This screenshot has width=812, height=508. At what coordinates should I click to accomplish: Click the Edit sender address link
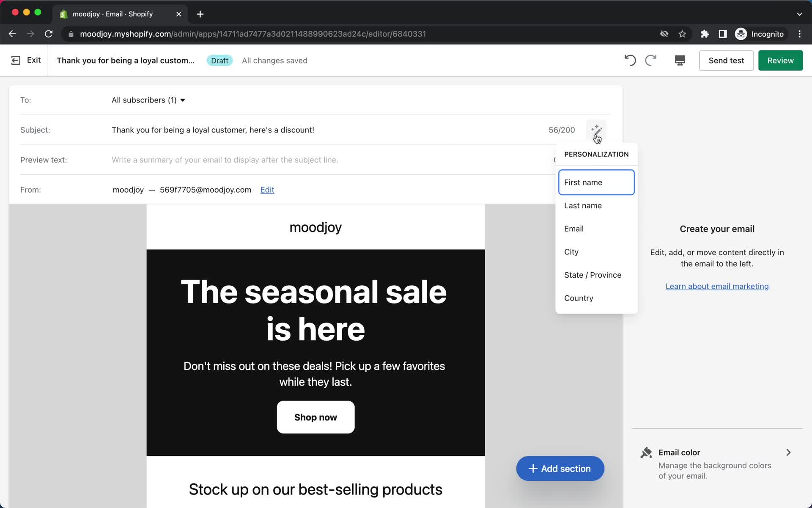click(x=267, y=190)
